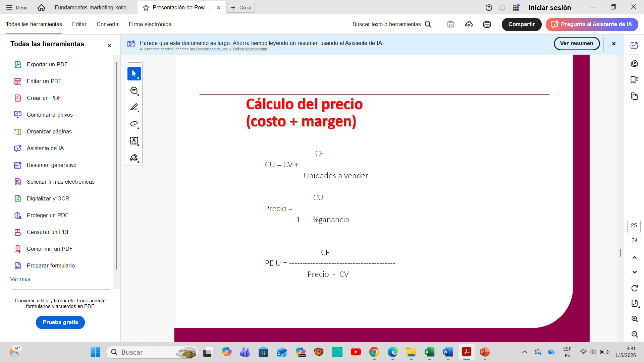Open Exportar un PDF tool
The image size is (644, 362).
pos(47,64)
